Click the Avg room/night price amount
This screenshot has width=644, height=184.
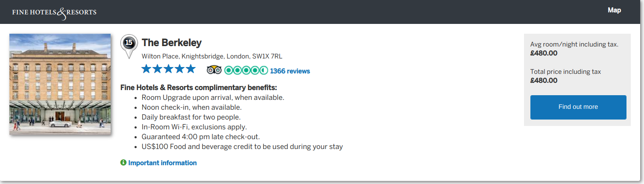pos(544,53)
